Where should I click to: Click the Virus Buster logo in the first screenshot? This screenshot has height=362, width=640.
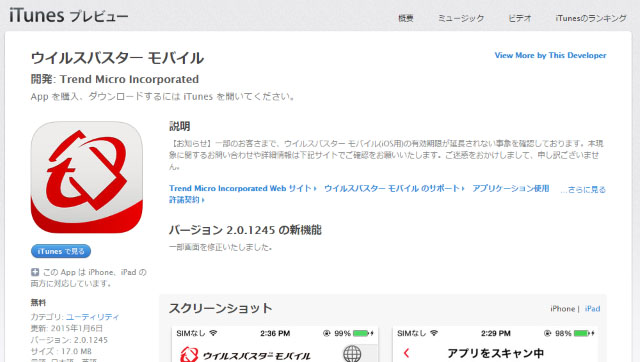[x=189, y=355]
